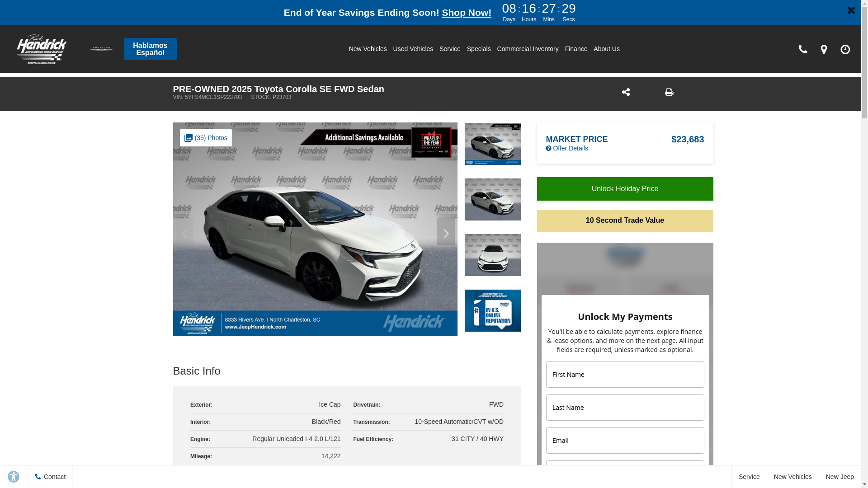Click the Contact button in bottom bar
Image resolution: width=868 pixels, height=488 pixels.
click(50, 477)
